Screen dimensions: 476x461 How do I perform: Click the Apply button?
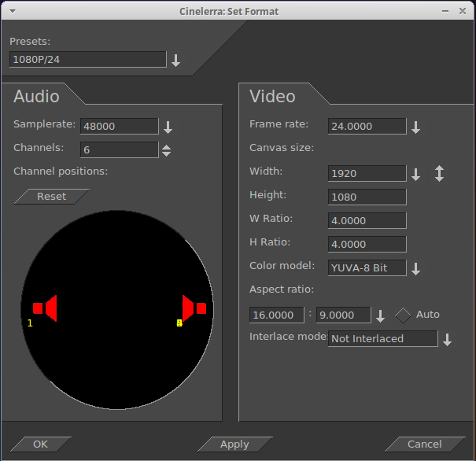coord(234,444)
